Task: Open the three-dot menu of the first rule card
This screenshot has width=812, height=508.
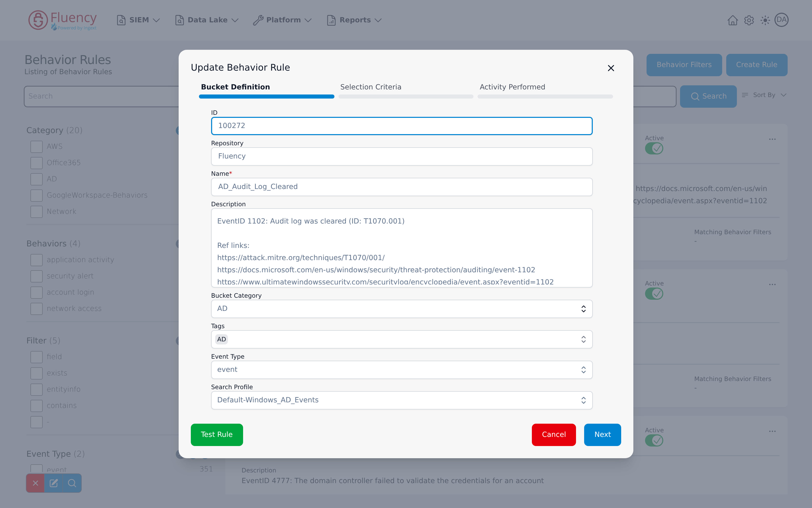Action: point(772,139)
